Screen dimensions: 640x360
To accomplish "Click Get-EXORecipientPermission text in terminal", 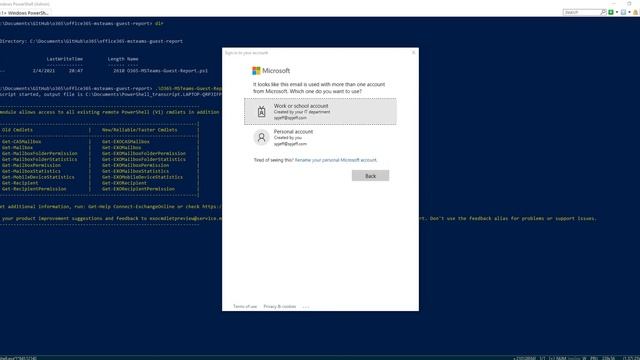I will coord(138,189).
